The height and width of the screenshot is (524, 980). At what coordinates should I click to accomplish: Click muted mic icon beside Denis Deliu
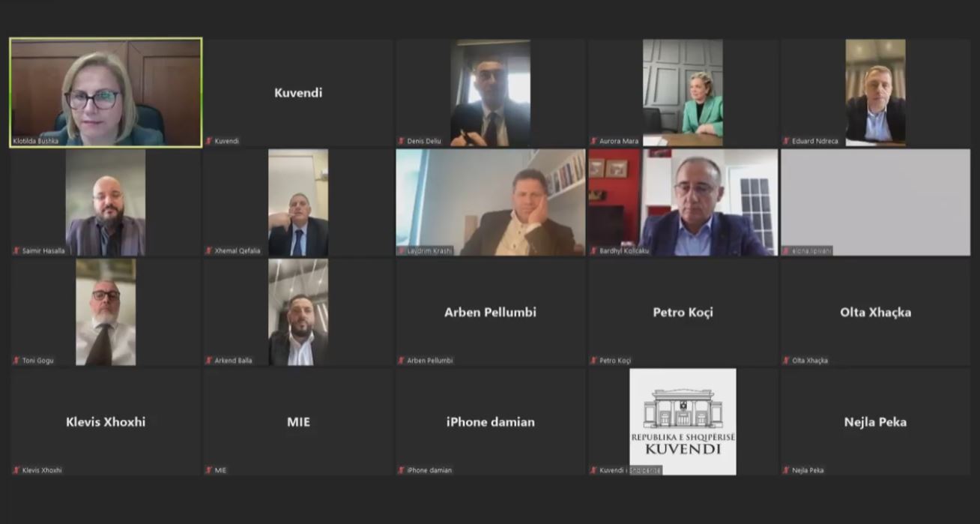401,141
